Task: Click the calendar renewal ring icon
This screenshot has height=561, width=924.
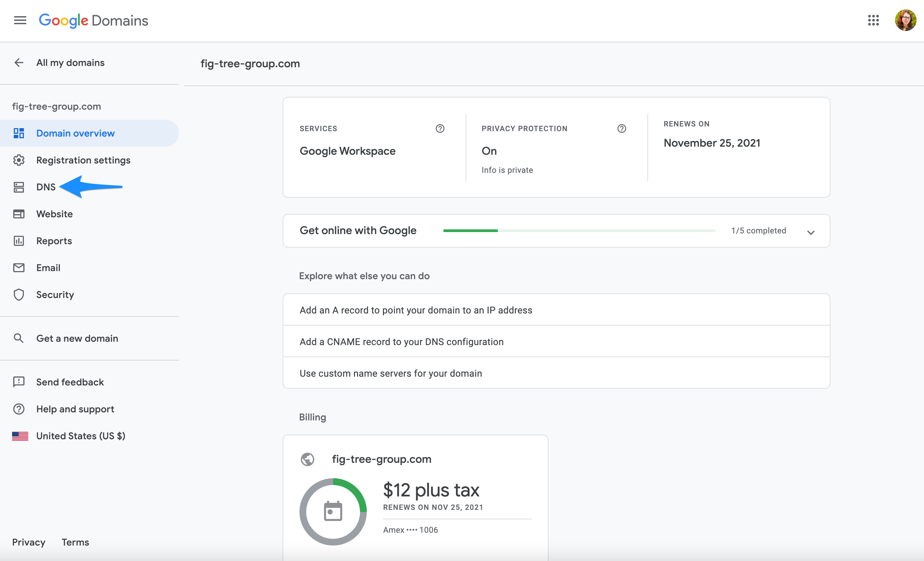Action: pos(333,512)
